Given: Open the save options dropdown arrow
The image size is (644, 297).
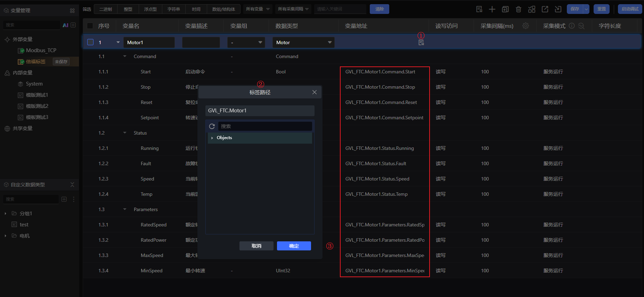Looking at the screenshot, I should [x=586, y=9].
